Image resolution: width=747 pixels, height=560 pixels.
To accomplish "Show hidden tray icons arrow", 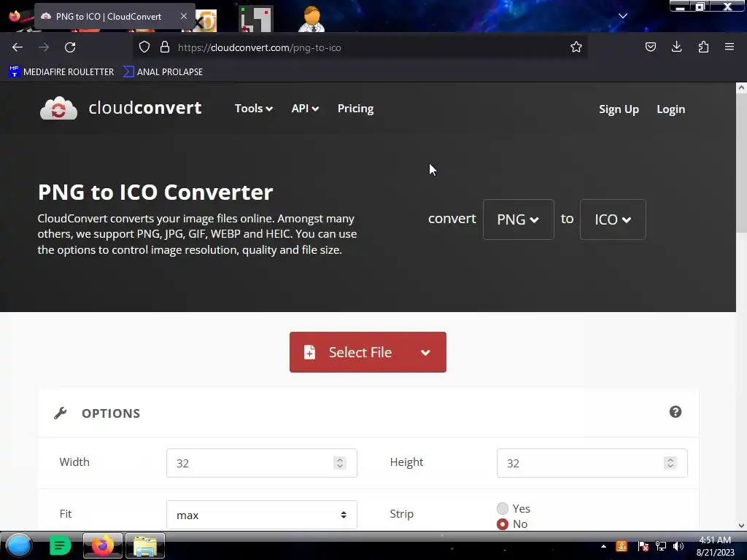I will coord(603,546).
